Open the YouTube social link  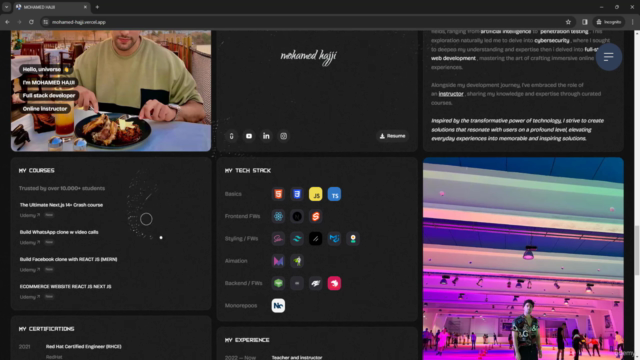pyautogui.click(x=249, y=136)
